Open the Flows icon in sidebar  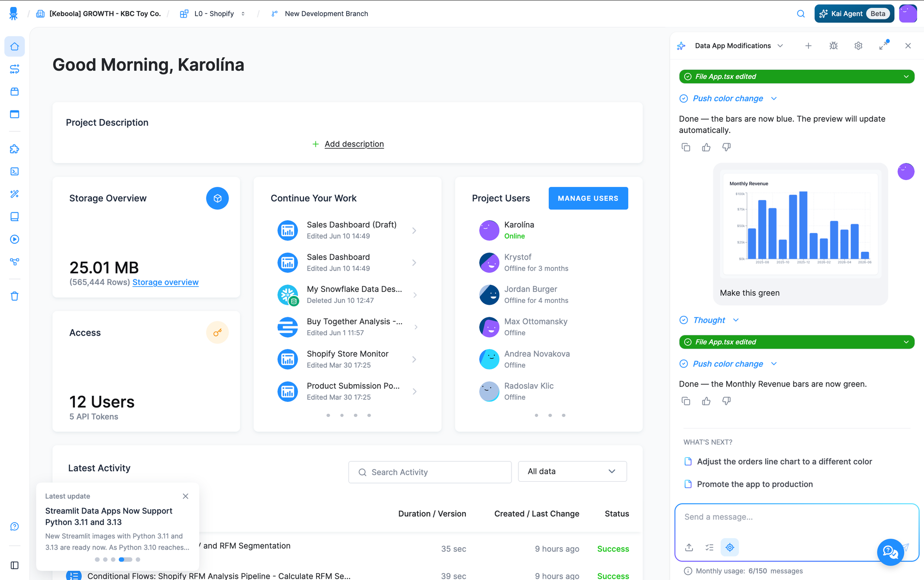click(15, 69)
